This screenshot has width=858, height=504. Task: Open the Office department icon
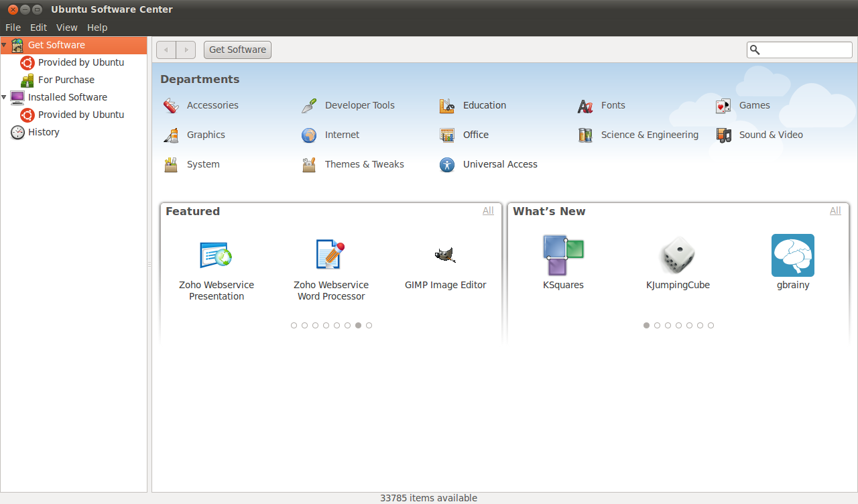click(x=447, y=135)
